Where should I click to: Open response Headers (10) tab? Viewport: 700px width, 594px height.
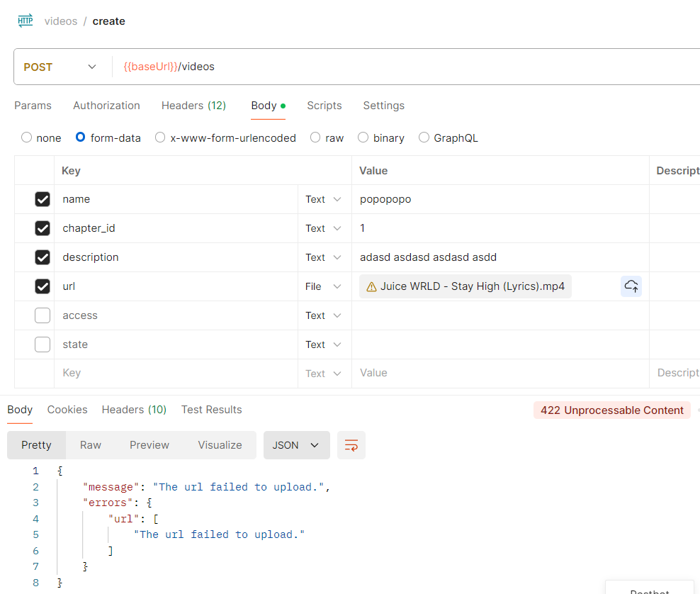coord(134,410)
